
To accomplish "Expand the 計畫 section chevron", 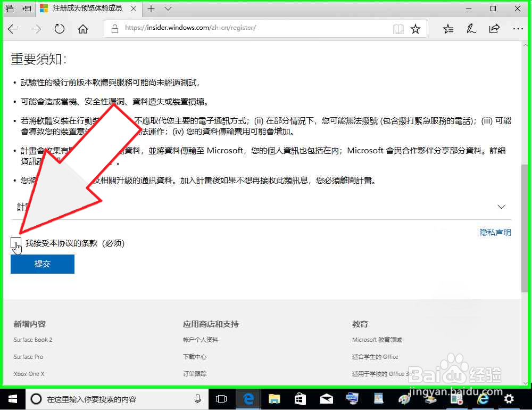I will pyautogui.click(x=501, y=207).
